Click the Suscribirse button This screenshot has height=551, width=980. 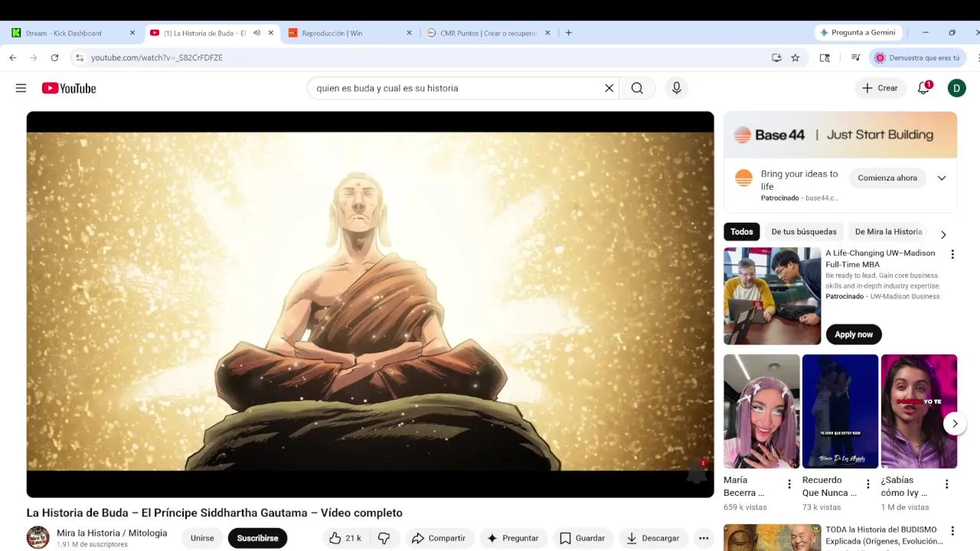[257, 538]
